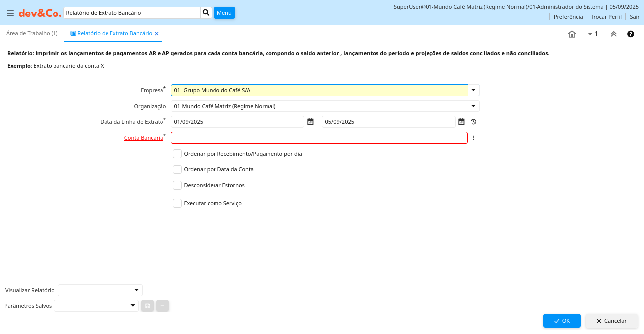Image resolution: width=644 pixels, height=334 pixels.
Task: Close the Relatório de Extrato Bancário tab
Action: [x=157, y=34]
